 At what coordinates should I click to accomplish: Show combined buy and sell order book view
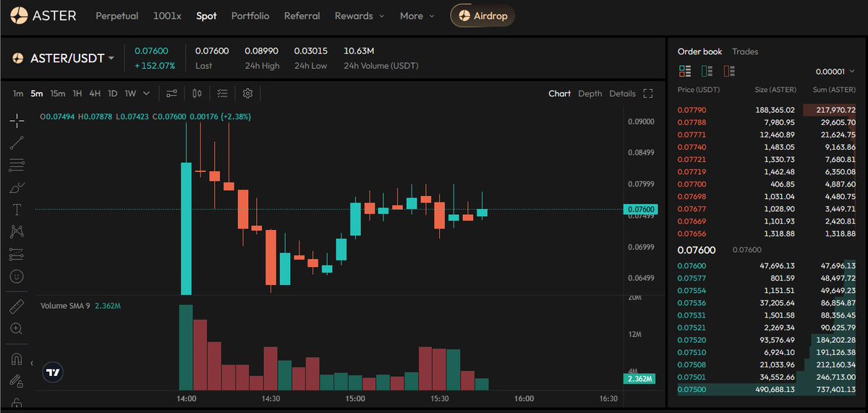684,71
